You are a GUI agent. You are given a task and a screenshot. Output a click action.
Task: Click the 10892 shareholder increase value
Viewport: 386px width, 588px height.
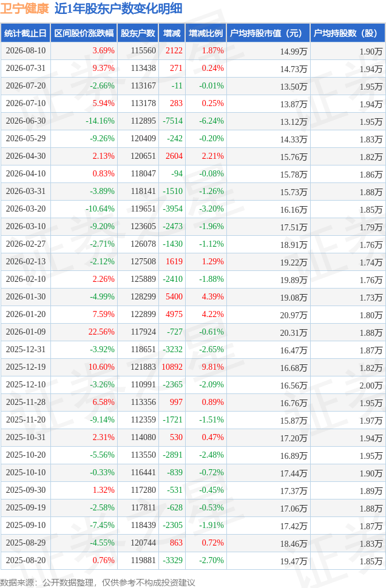(x=172, y=367)
